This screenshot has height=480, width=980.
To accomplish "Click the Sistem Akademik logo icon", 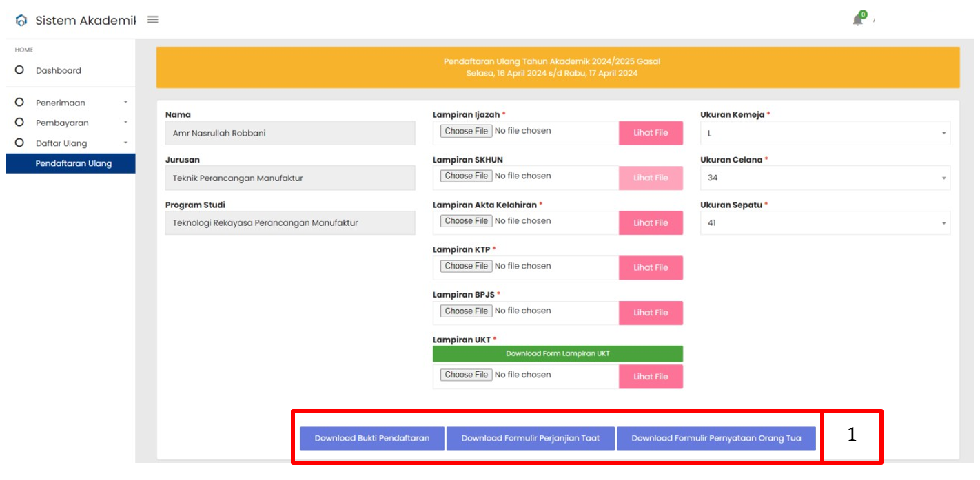I will pos(21,21).
